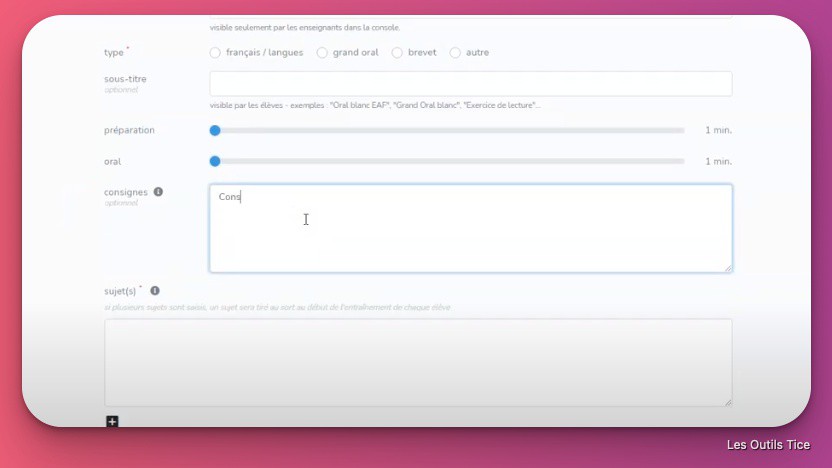
Task: Open the sujet(s) info icon
Action: click(x=155, y=291)
